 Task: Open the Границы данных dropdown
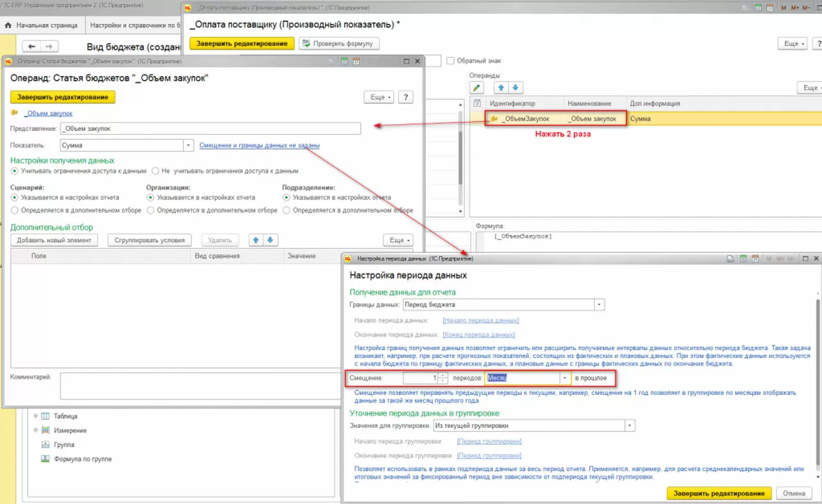tap(599, 304)
